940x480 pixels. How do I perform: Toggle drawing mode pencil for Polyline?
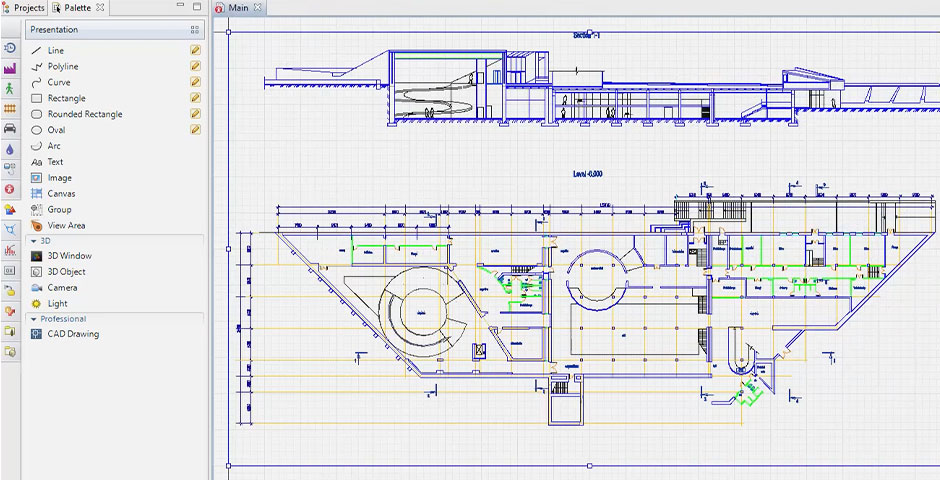coord(196,66)
